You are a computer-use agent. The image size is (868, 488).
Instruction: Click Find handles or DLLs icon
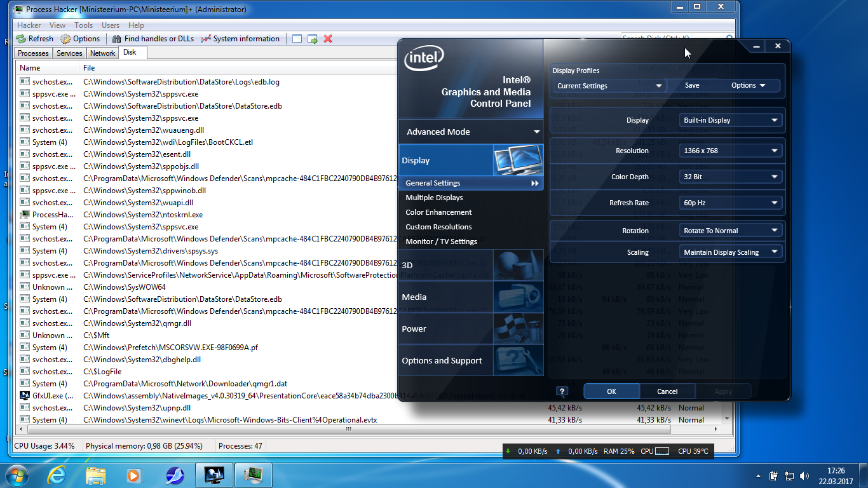(117, 39)
